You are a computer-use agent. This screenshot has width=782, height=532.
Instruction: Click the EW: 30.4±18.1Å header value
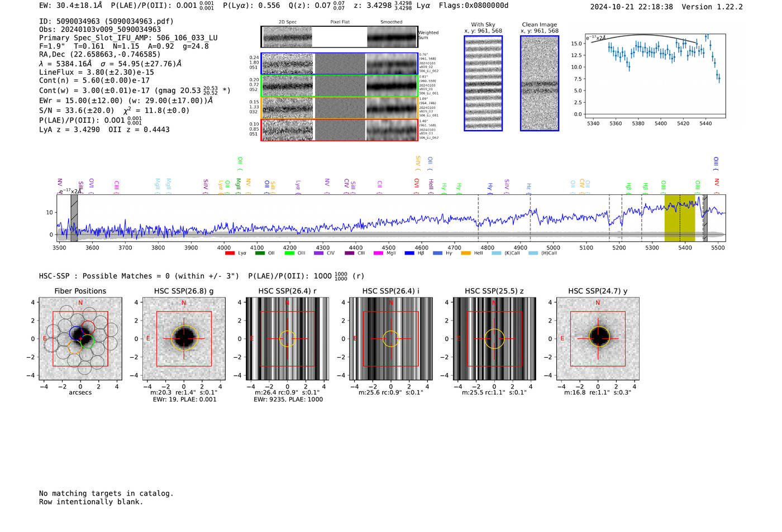coord(71,6)
